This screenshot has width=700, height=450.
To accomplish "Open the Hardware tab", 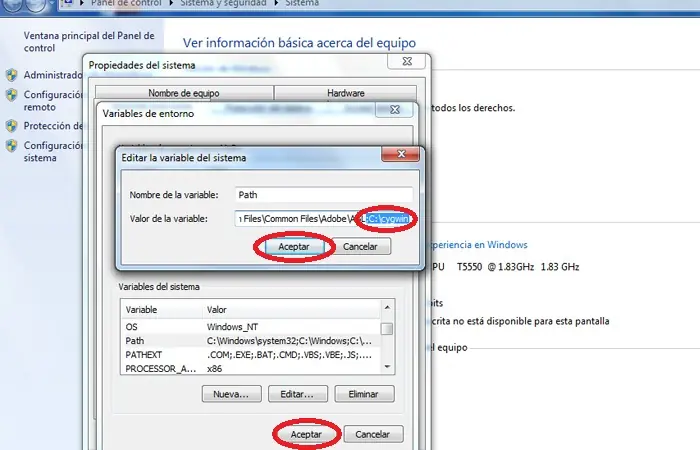I will click(x=346, y=93).
